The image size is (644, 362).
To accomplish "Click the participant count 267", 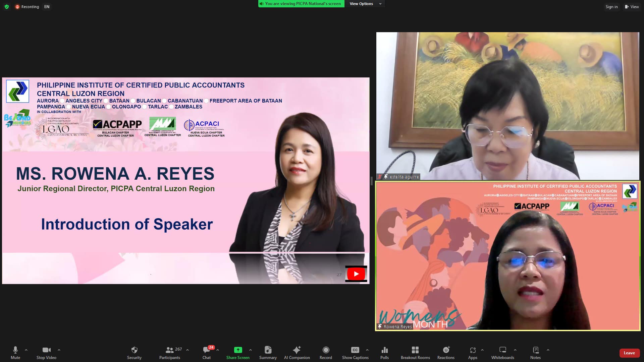I will pos(178,349).
